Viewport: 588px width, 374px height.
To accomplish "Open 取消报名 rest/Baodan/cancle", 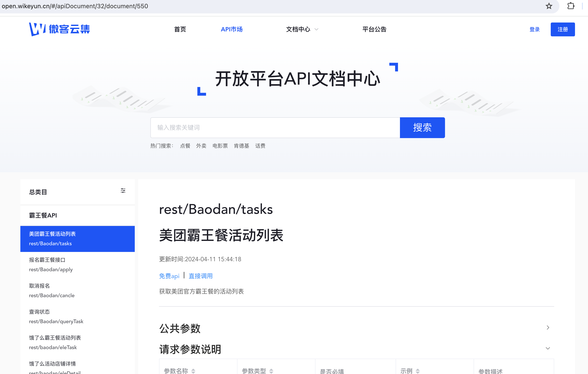I will 77,290.
